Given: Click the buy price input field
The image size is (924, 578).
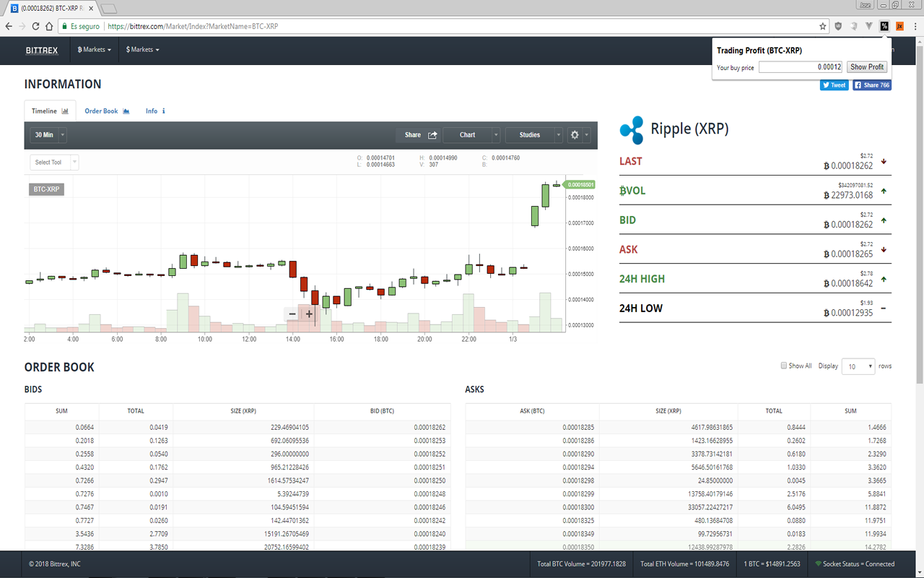Looking at the screenshot, I should [x=801, y=67].
